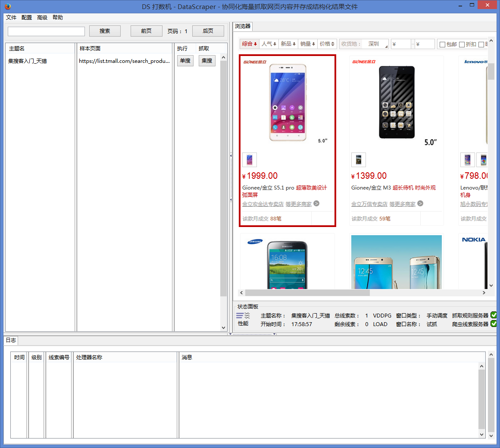
Task: Click 等更多商家 link under S5.1 pro
Action: tap(298, 204)
